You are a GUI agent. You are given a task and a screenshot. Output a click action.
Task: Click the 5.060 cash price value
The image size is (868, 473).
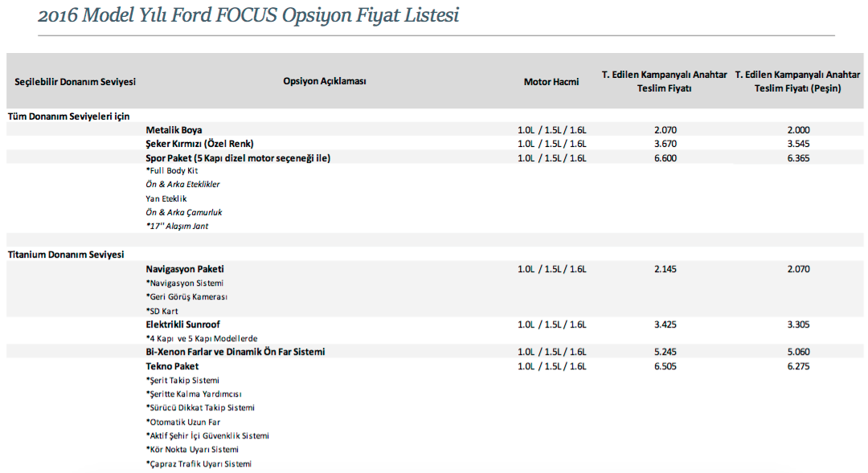coord(798,352)
